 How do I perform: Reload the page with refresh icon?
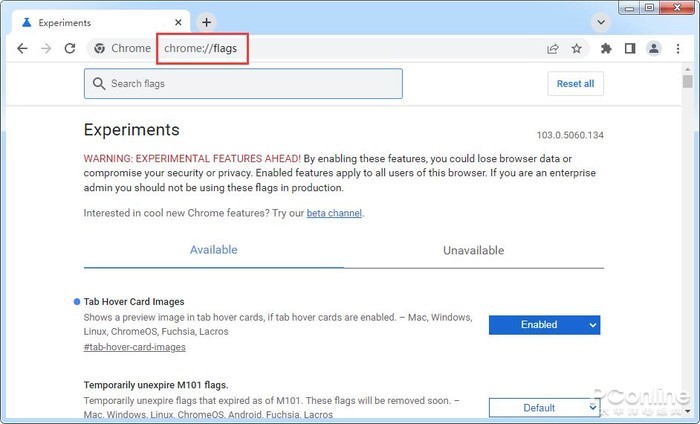(x=70, y=48)
